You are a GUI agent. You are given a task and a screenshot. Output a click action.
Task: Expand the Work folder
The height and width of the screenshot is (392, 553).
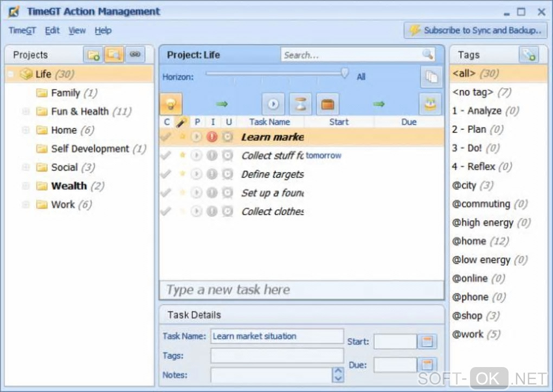coord(25,204)
